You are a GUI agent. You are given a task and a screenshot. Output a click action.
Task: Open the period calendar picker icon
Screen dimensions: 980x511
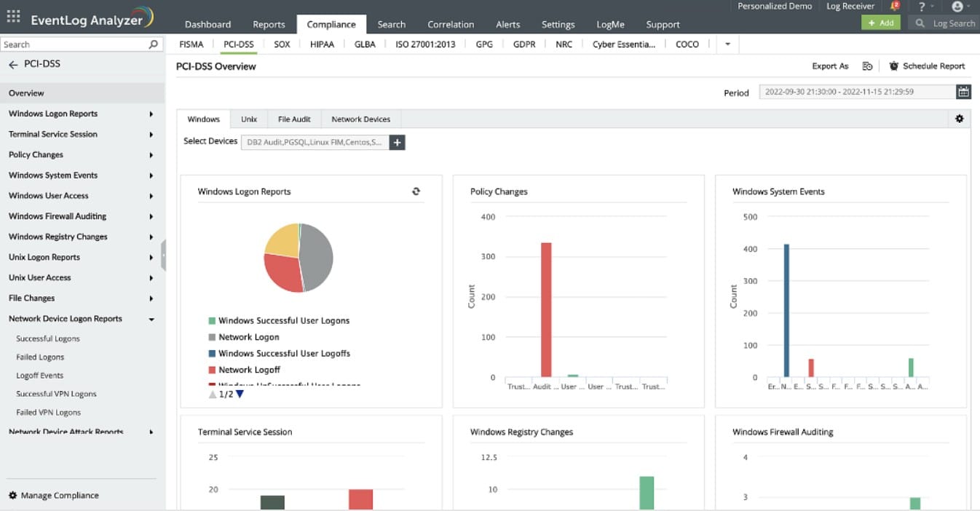click(x=963, y=92)
